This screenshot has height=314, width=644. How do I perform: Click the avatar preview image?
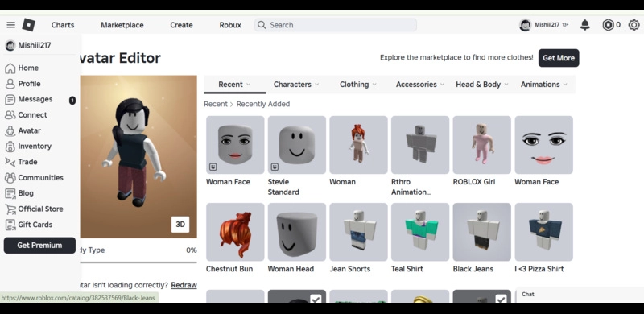pos(138,156)
